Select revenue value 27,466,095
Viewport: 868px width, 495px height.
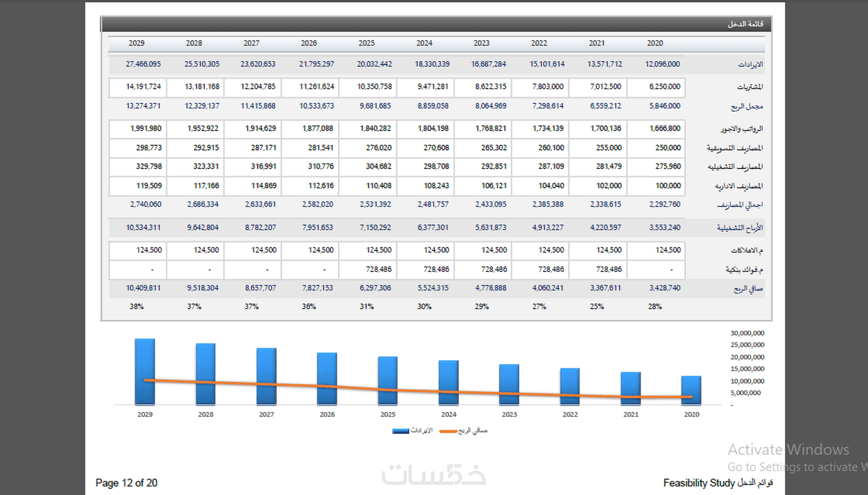(x=143, y=64)
